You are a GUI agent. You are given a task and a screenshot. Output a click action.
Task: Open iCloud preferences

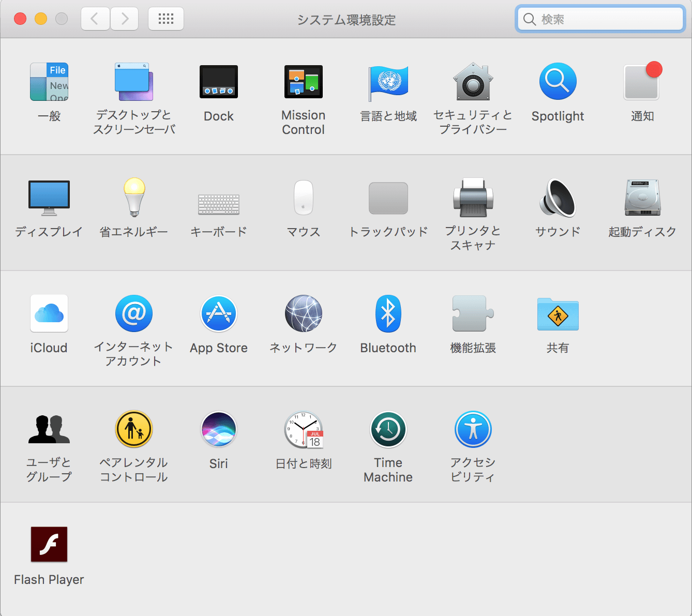pos(49,313)
